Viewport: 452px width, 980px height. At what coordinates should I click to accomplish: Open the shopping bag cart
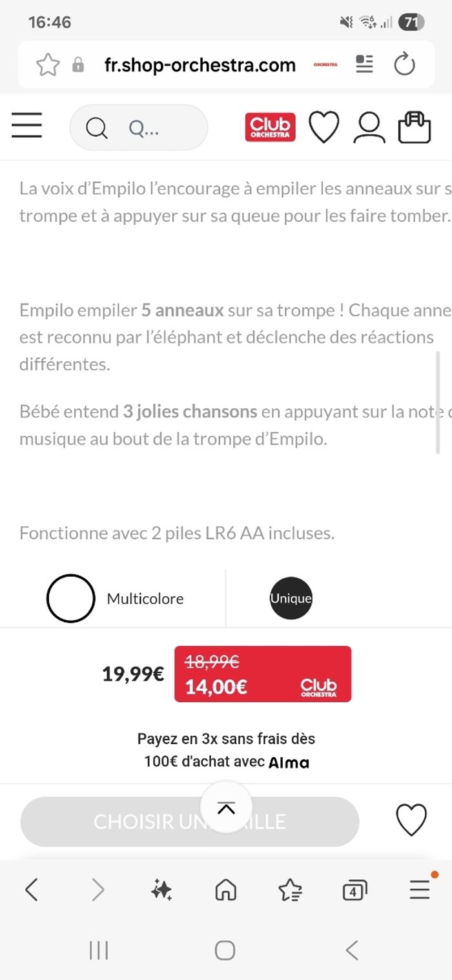pos(414,127)
